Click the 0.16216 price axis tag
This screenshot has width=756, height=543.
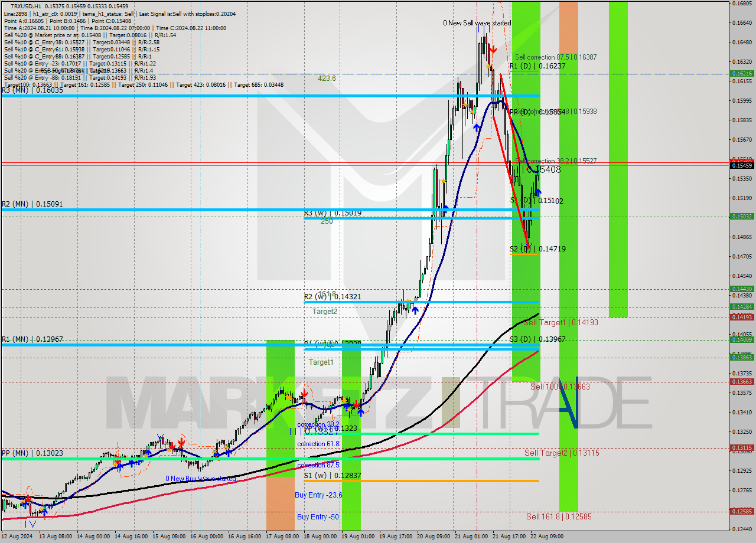click(x=742, y=74)
